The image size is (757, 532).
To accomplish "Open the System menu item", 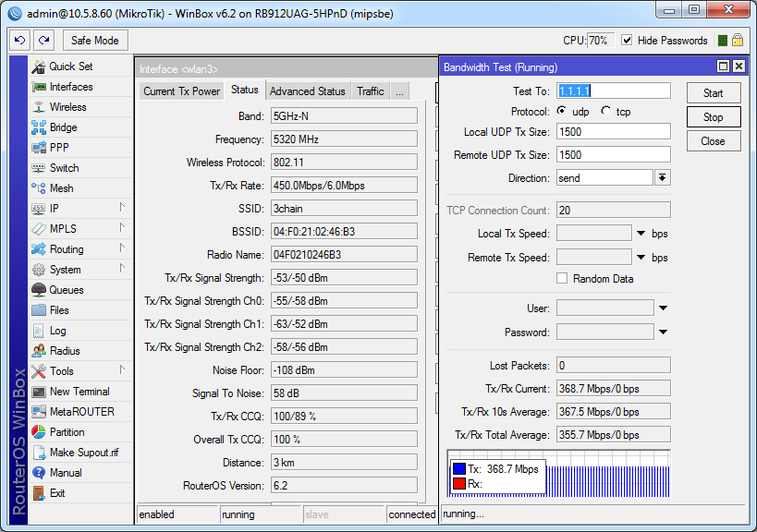I will (79, 270).
